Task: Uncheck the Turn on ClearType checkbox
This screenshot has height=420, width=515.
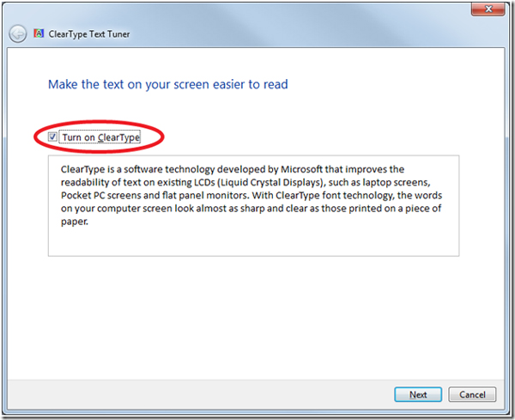Action: pyautogui.click(x=52, y=137)
